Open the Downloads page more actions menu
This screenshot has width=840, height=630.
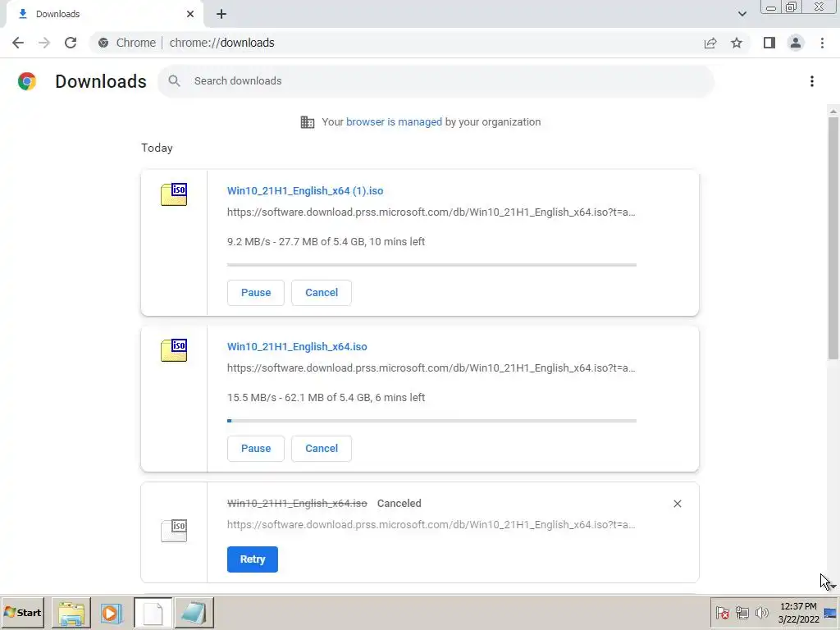tap(812, 81)
